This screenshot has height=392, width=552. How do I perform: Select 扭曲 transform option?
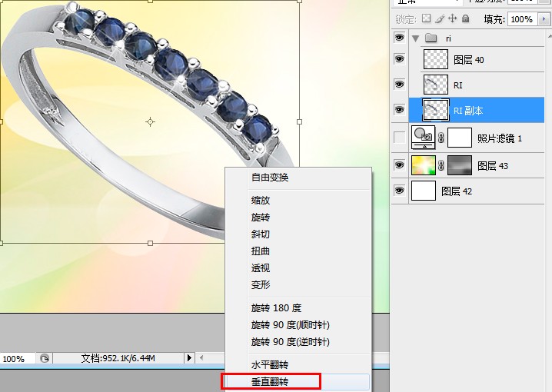[261, 251]
